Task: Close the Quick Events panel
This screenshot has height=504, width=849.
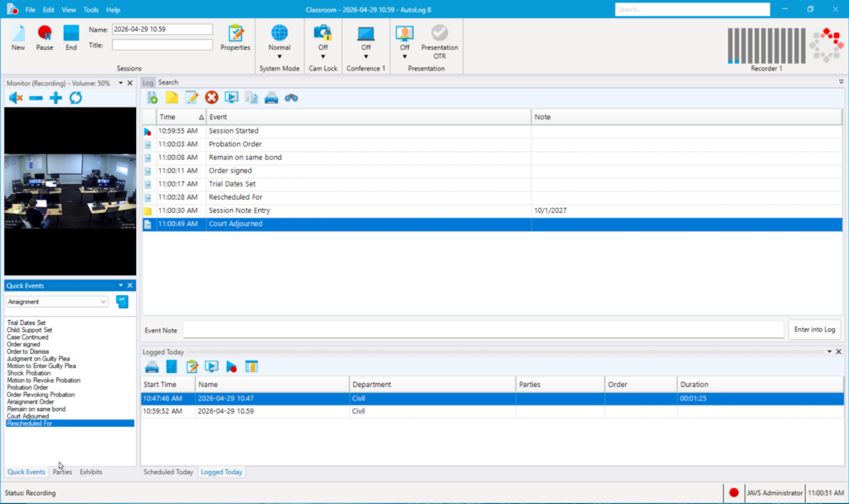Action: pos(130,285)
